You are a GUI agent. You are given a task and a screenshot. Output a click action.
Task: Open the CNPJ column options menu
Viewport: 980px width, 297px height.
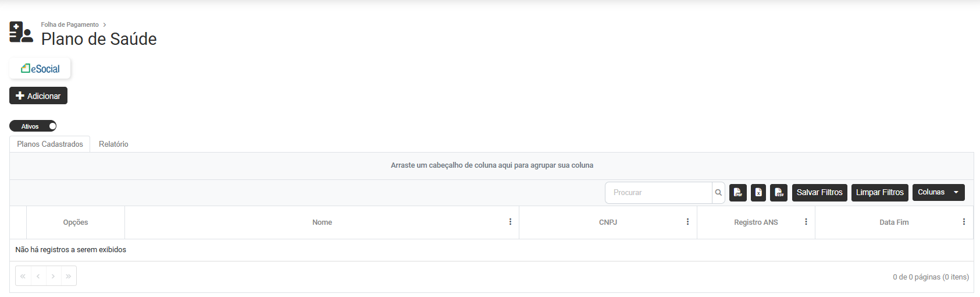687,222
